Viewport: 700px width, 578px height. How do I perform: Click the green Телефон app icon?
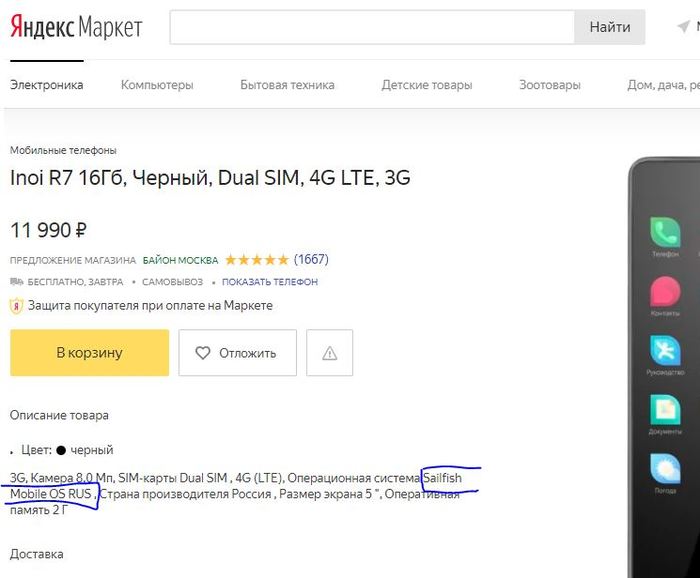coord(665,233)
